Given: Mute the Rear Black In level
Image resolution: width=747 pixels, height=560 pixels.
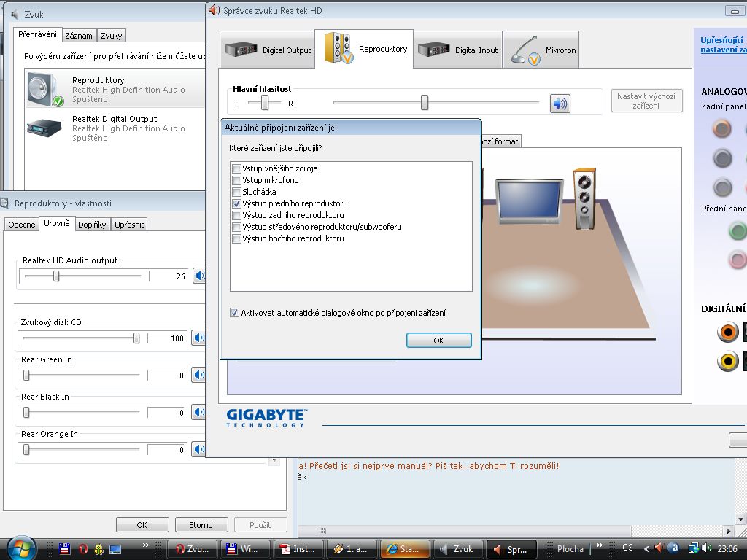Looking at the screenshot, I should point(198,412).
